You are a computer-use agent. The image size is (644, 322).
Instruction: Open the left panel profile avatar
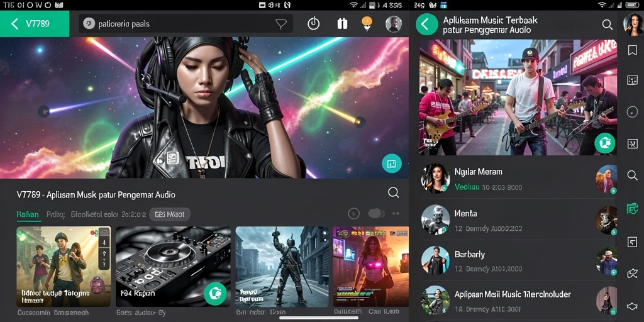[394, 24]
